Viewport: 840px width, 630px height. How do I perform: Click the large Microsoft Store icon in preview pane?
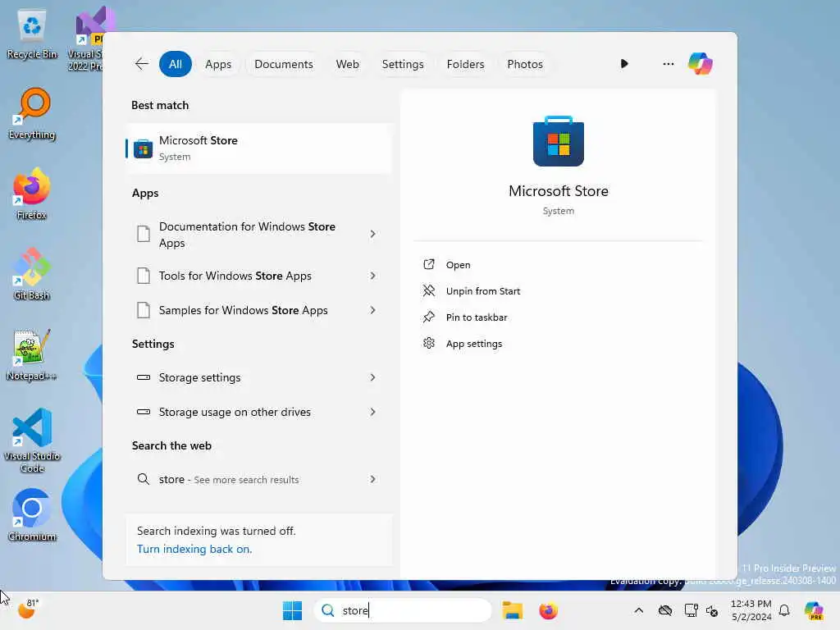(x=558, y=141)
